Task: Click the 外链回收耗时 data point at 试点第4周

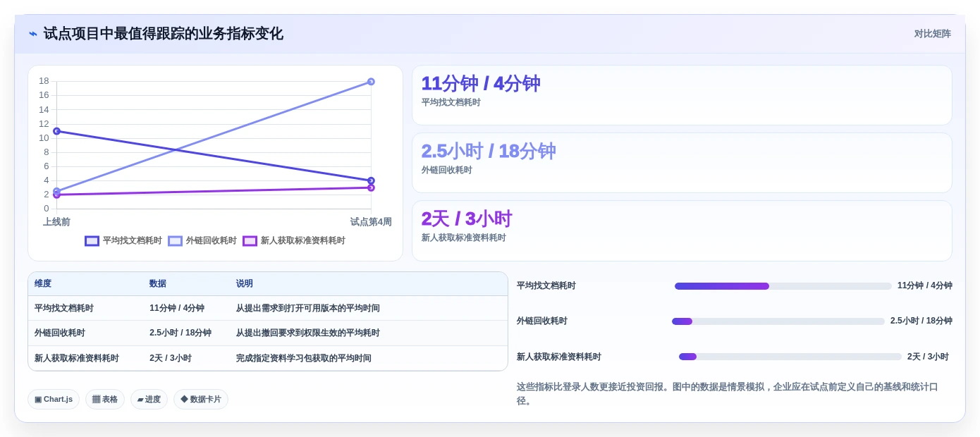Action: (371, 82)
